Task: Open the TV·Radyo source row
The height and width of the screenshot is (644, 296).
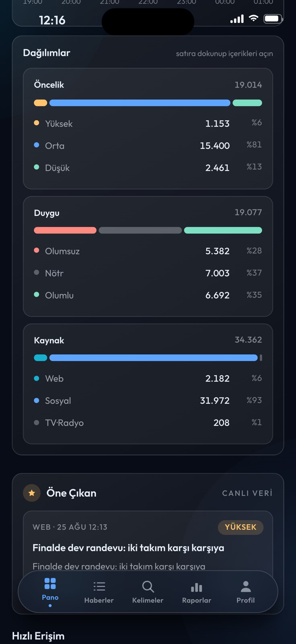Action: tap(148, 423)
